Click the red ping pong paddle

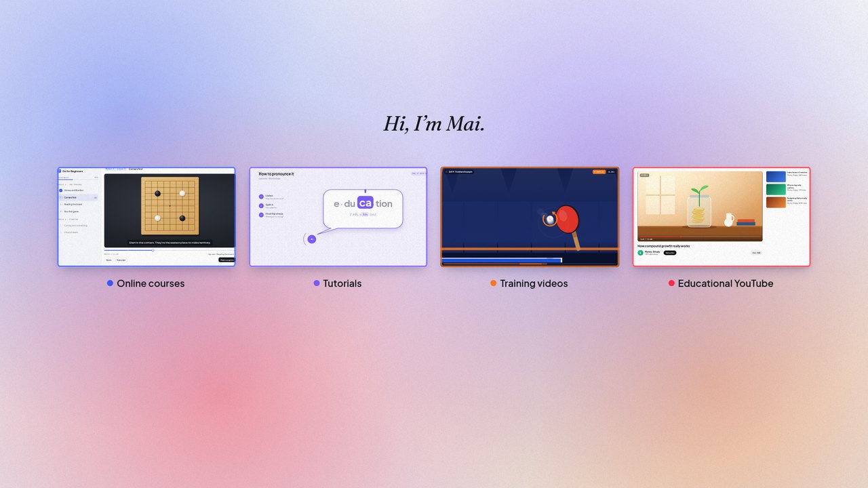(568, 219)
